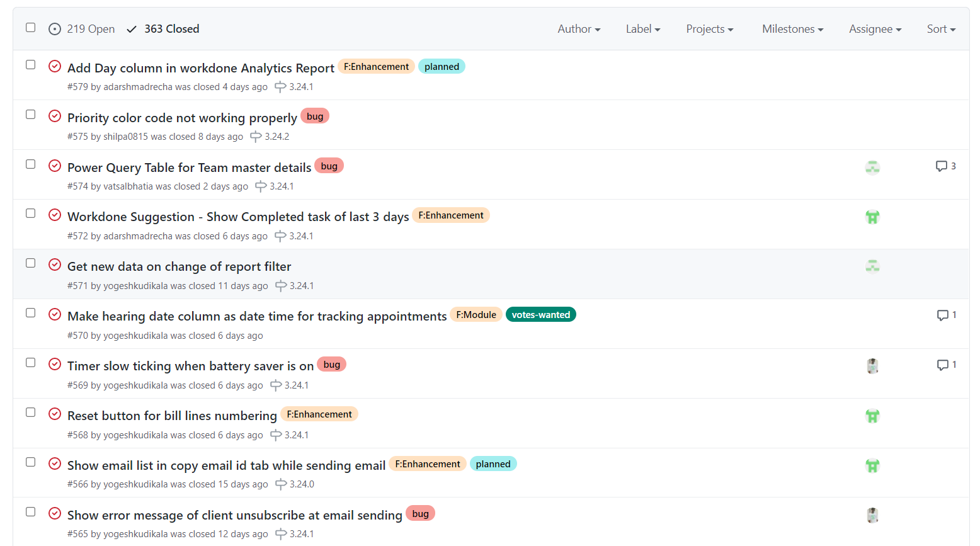The width and height of the screenshot is (980, 546).
Task: Open the Author filter dropdown
Action: pos(578,29)
